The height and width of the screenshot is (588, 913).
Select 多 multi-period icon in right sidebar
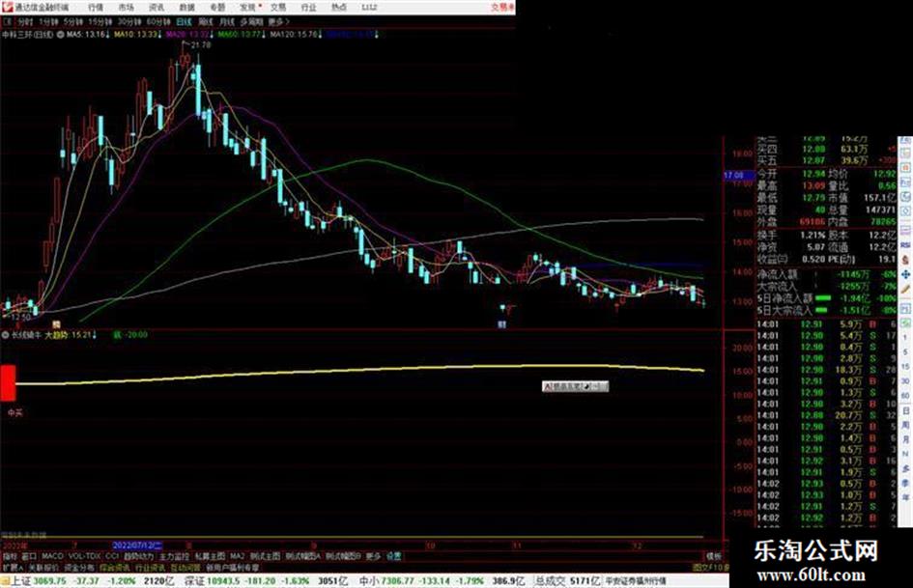click(905, 468)
